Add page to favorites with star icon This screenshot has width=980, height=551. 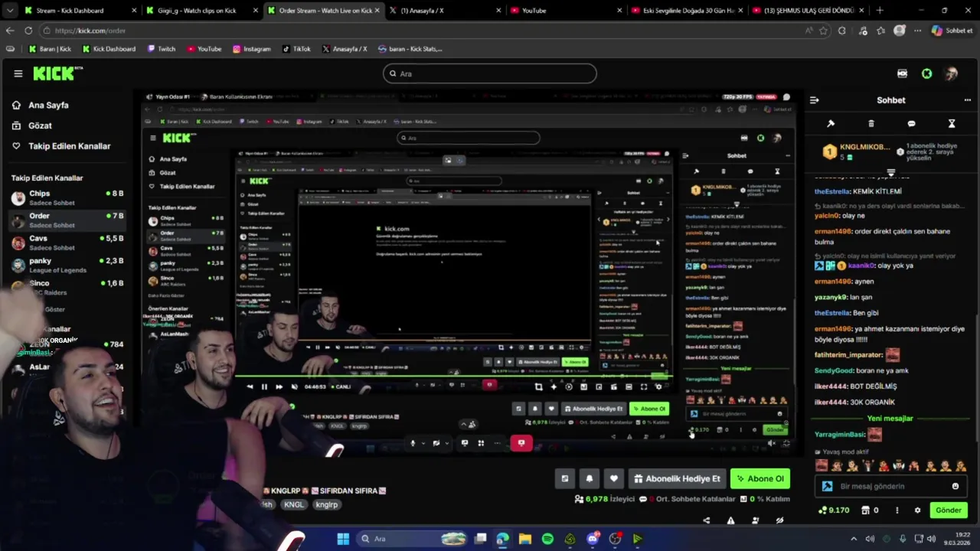(x=824, y=31)
